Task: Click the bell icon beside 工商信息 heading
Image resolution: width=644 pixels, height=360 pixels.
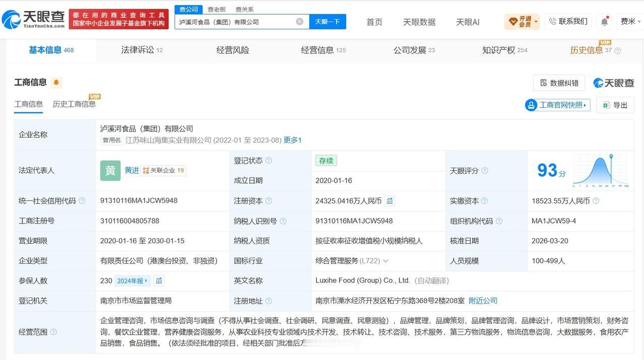Action: 56,83
